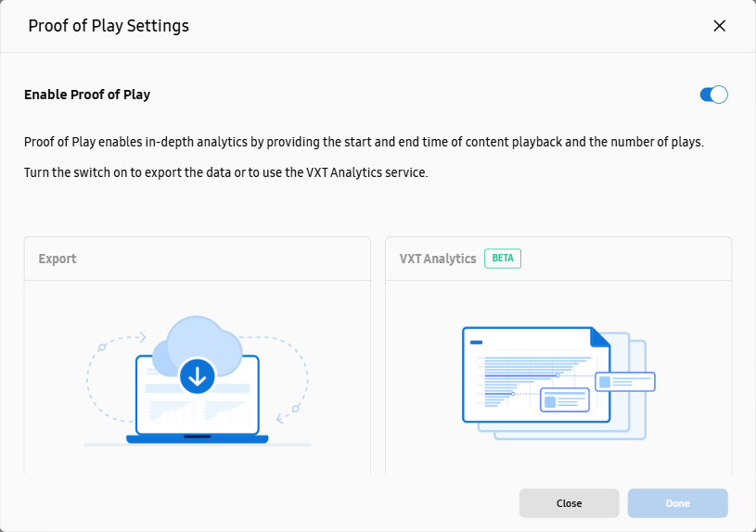The image size is (756, 532).
Task: Click the green BETA badge
Action: (502, 259)
